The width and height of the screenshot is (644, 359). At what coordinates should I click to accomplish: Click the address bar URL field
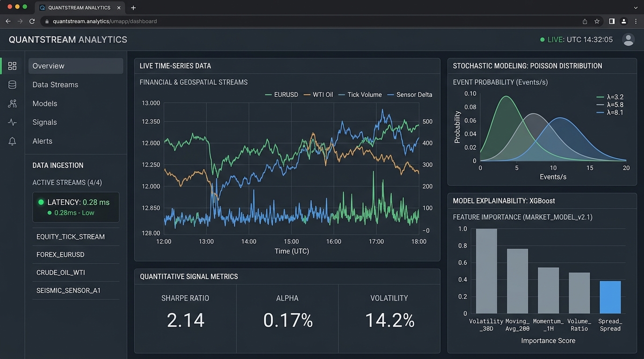coord(309,21)
